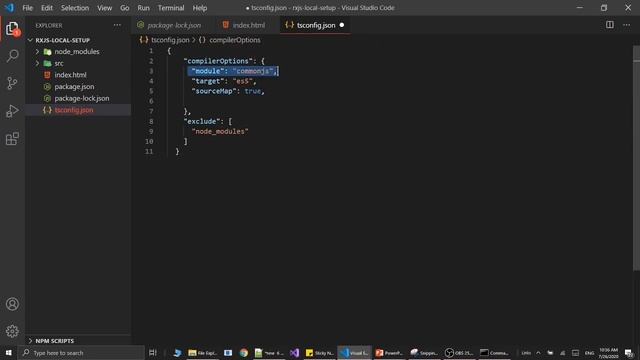The height and width of the screenshot is (360, 640).
Task: Open Snipping Tool from the taskbar
Action: [424, 353]
